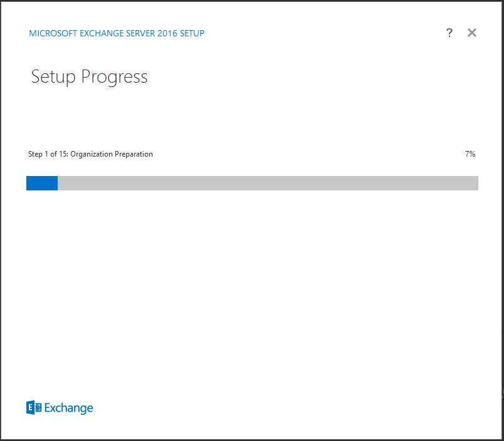The image size is (504, 441).
Task: Click the word "Progress" in the heading
Action: (115, 77)
